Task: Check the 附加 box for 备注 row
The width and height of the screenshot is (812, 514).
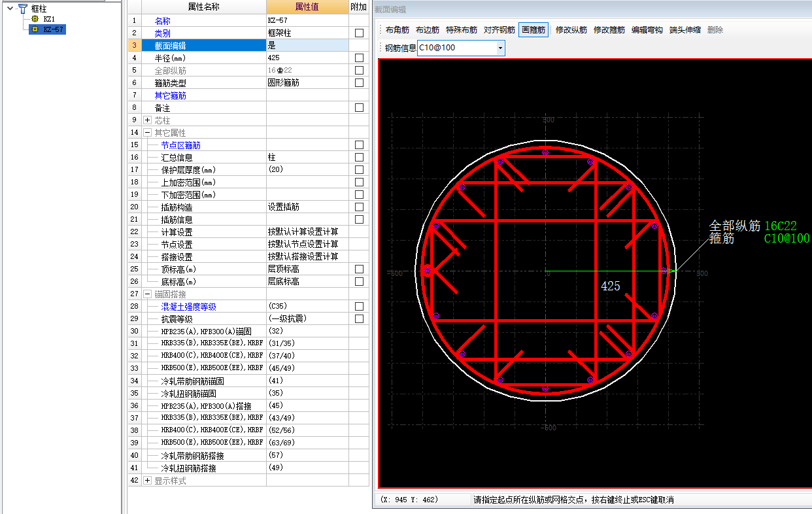Action: 359,107
